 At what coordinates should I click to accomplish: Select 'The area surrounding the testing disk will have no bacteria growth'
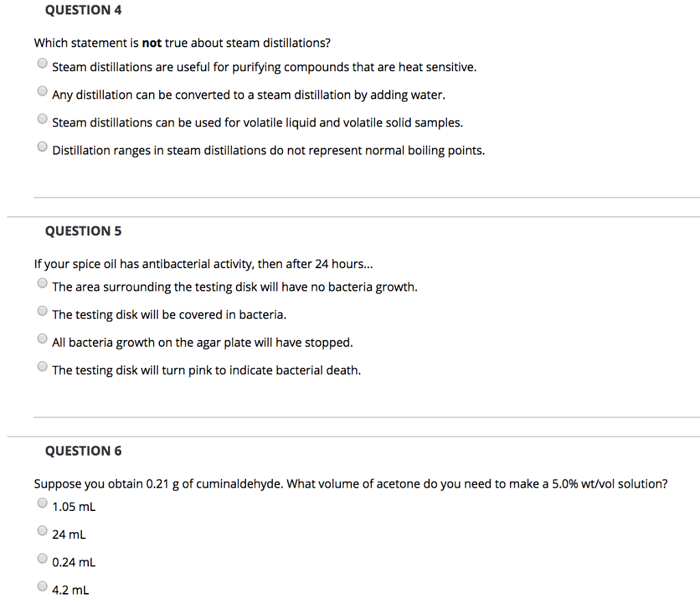(x=42, y=283)
